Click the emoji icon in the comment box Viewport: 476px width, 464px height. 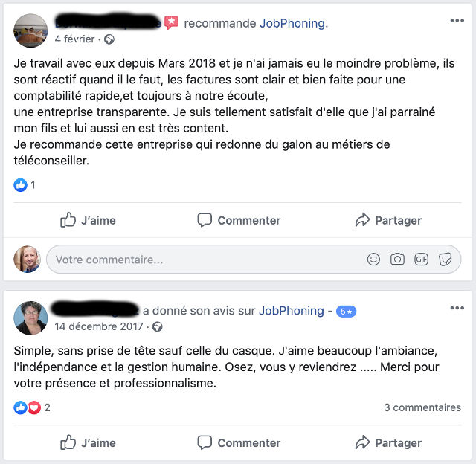pyautogui.click(x=373, y=260)
